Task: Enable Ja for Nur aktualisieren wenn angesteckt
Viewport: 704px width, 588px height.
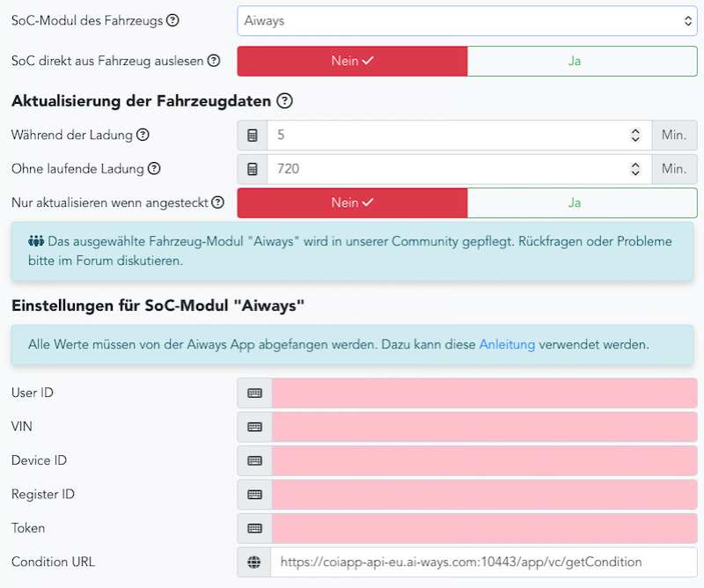Action: (x=582, y=202)
